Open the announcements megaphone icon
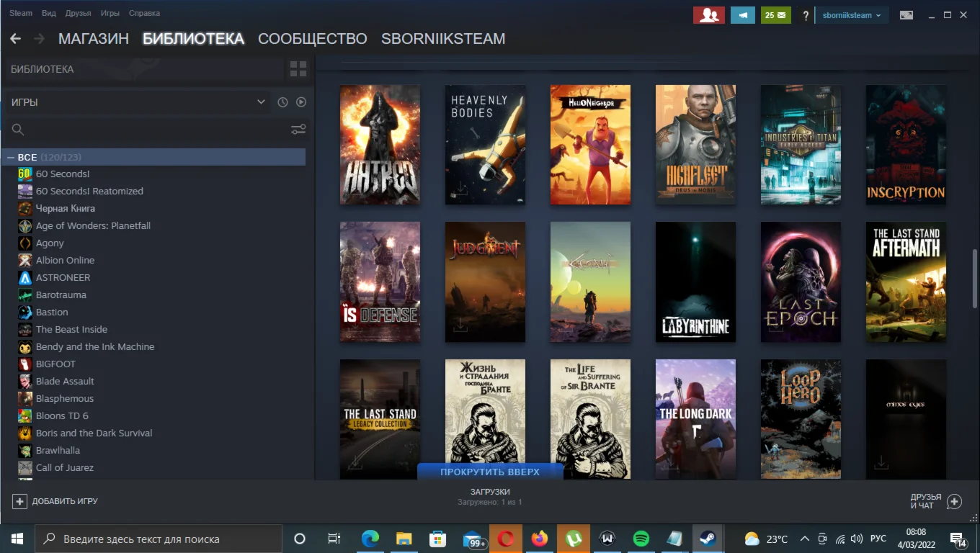Viewport: 980px width, 553px height. pyautogui.click(x=742, y=15)
